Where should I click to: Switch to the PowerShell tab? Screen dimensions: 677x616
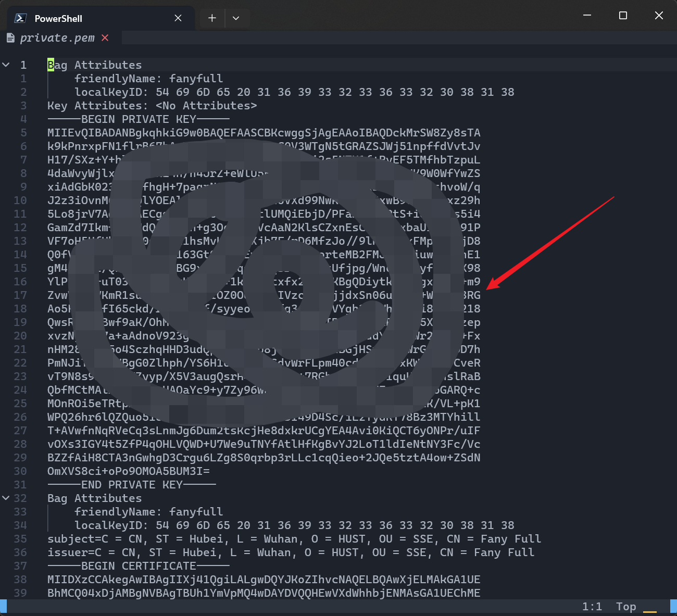pyautogui.click(x=100, y=18)
